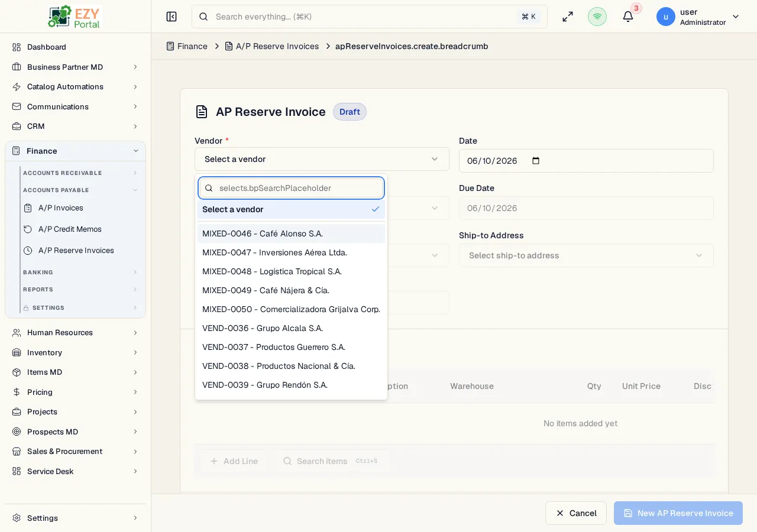This screenshot has width=757, height=532.
Task: Go to Finance breadcrumb link
Action: tap(187, 46)
